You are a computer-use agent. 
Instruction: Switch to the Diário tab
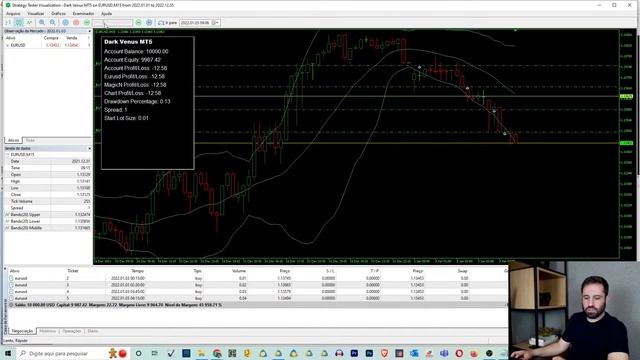coord(93,331)
